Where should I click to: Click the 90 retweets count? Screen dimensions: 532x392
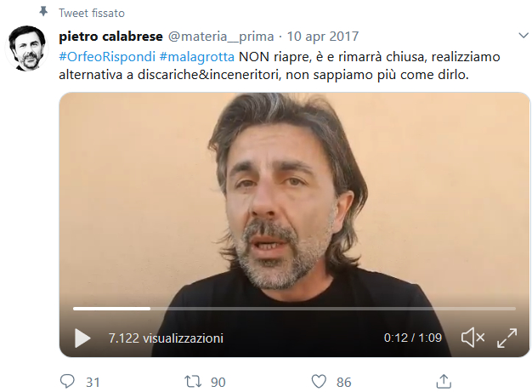point(218,383)
